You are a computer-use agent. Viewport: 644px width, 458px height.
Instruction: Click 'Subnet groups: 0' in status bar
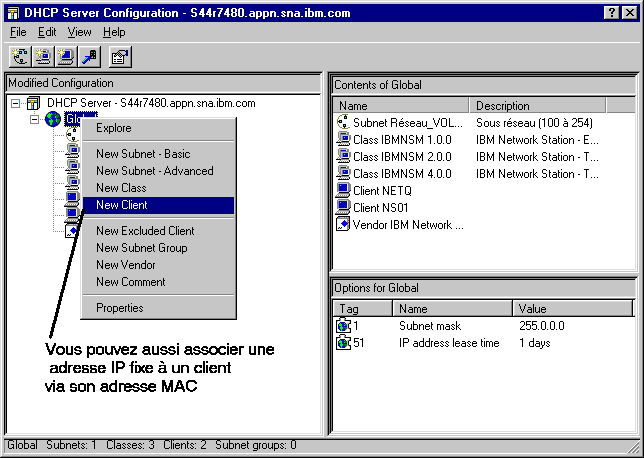[x=255, y=445]
